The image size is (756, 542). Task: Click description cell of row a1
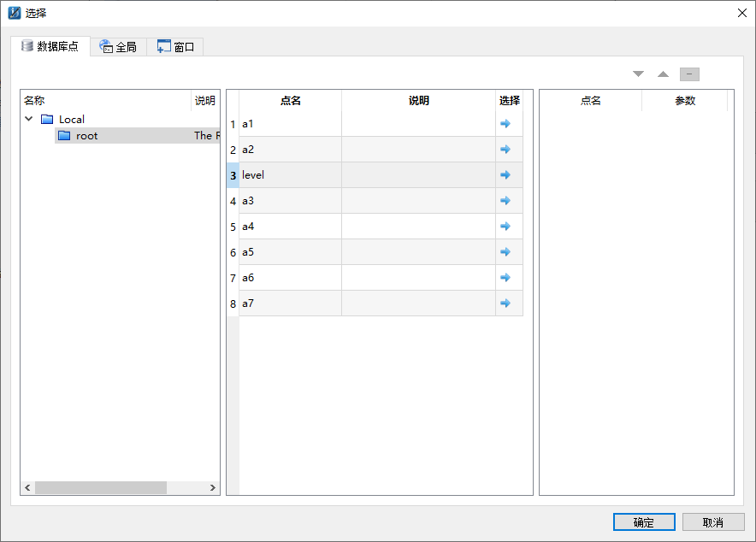coord(418,124)
